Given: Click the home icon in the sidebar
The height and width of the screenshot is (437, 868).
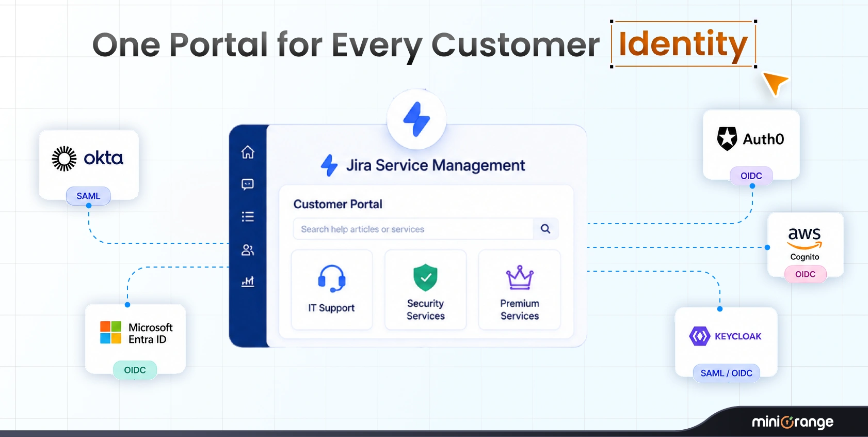Looking at the screenshot, I should click(248, 152).
